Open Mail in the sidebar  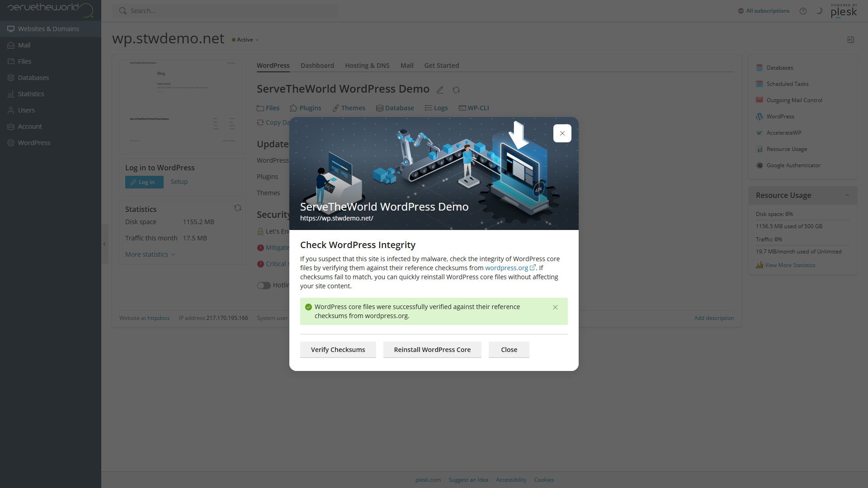(x=51, y=45)
